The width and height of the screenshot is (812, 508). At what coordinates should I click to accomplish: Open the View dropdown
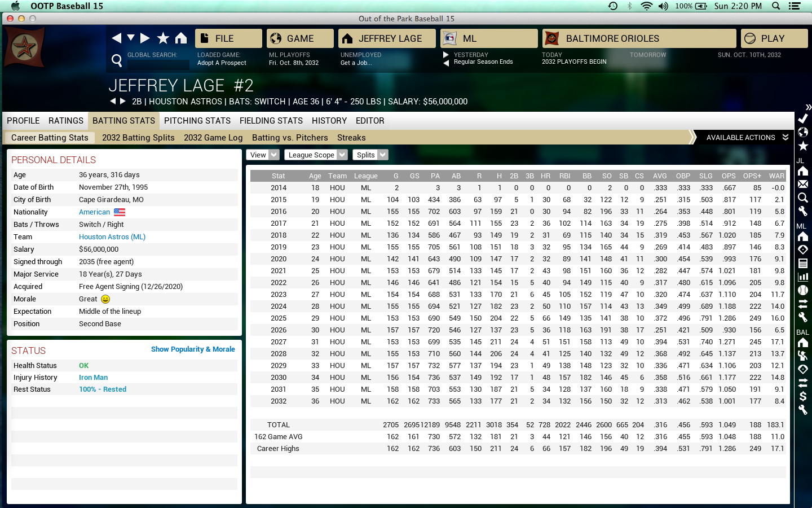point(263,155)
